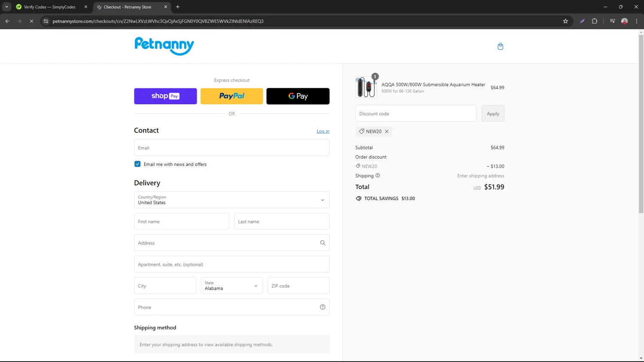The width and height of the screenshot is (644, 362).
Task: Pay with Shop Pay
Action: click(x=165, y=96)
